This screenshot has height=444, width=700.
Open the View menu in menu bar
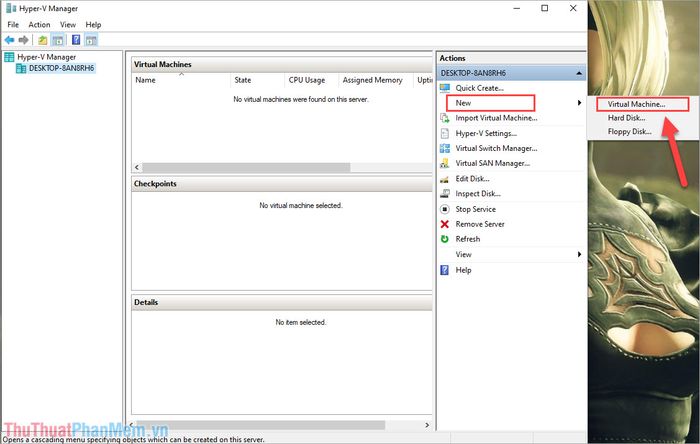point(68,25)
